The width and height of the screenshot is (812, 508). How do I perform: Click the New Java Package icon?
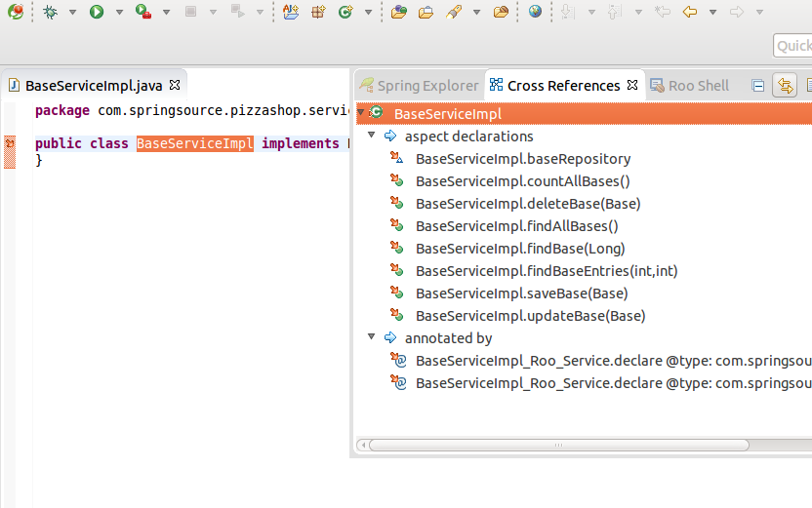tap(318, 12)
